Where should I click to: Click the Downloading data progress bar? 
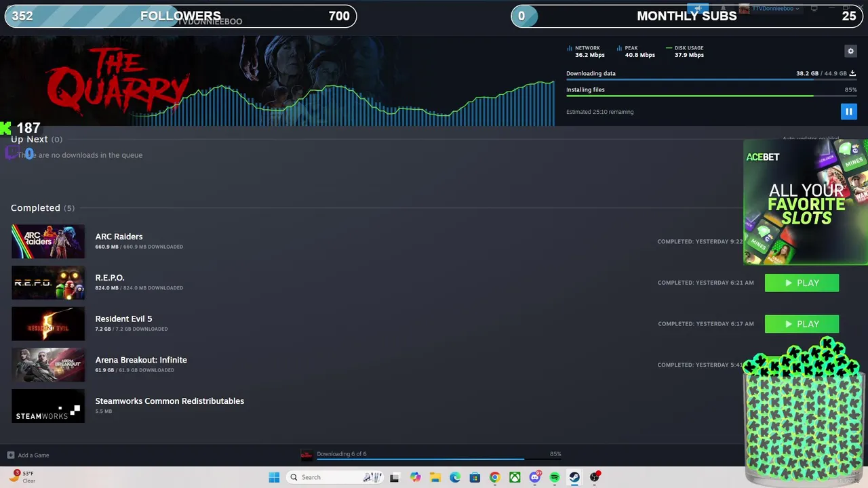tap(711, 80)
